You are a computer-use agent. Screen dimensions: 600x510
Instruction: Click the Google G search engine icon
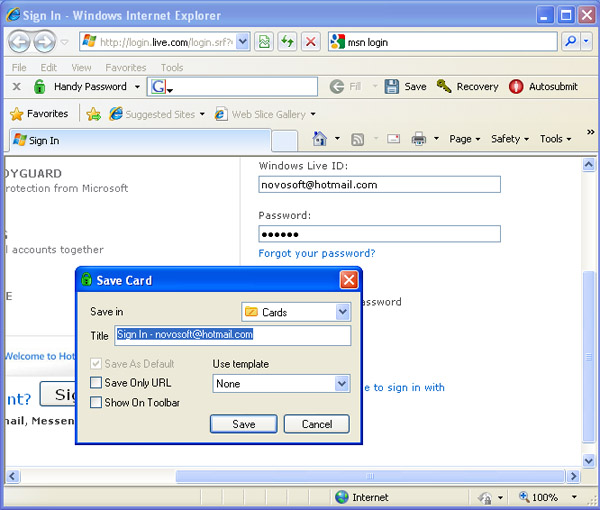(x=158, y=86)
